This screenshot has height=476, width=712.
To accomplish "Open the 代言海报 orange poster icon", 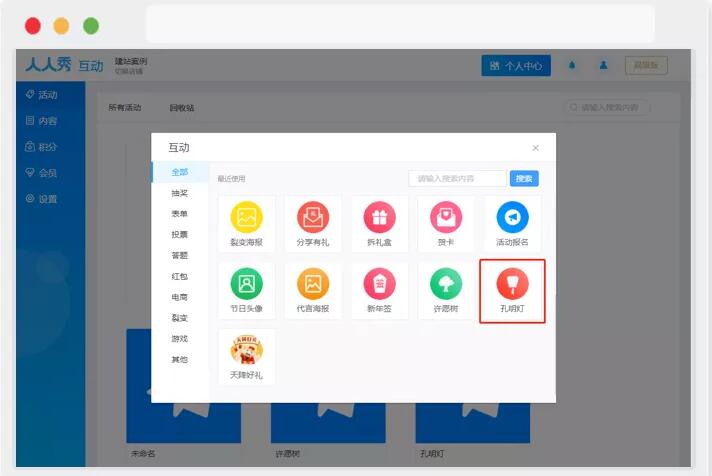I will pyautogui.click(x=313, y=284).
